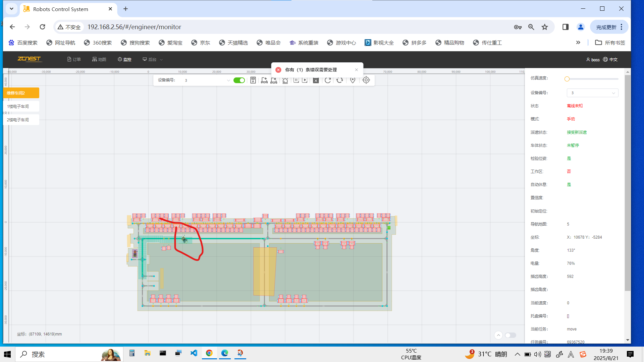Image resolution: width=644 pixels, height=362 pixels.
Task: Open the 地图 tab in top navigation
Action: click(x=99, y=59)
